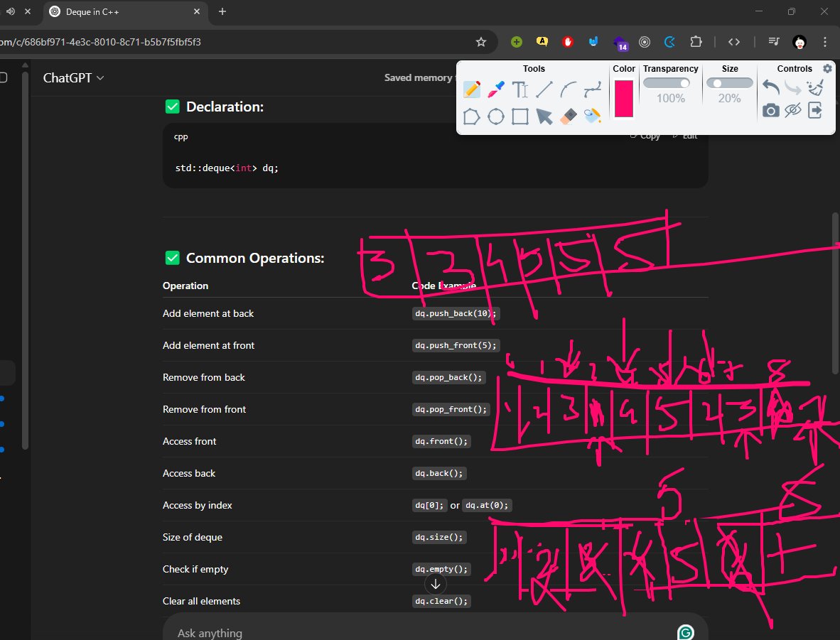Click the dq.back(); code snippet
The image size is (840, 640).
pyautogui.click(x=438, y=474)
